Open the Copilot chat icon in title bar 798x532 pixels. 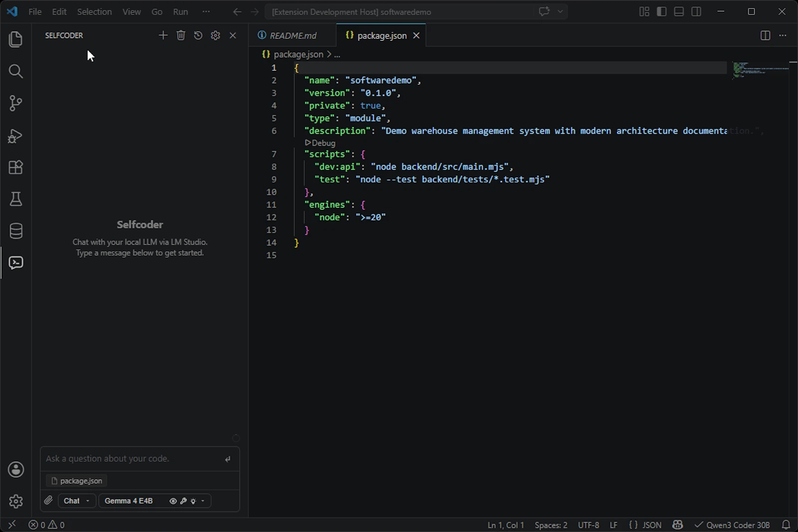(544, 11)
